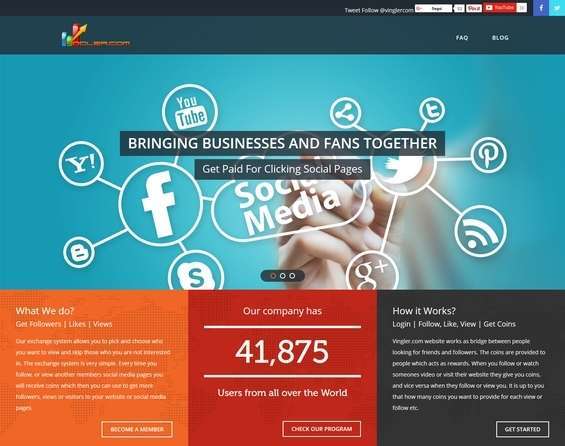The width and height of the screenshot is (565, 446).
Task: Click the GET STARTED button
Action: pyautogui.click(x=522, y=429)
